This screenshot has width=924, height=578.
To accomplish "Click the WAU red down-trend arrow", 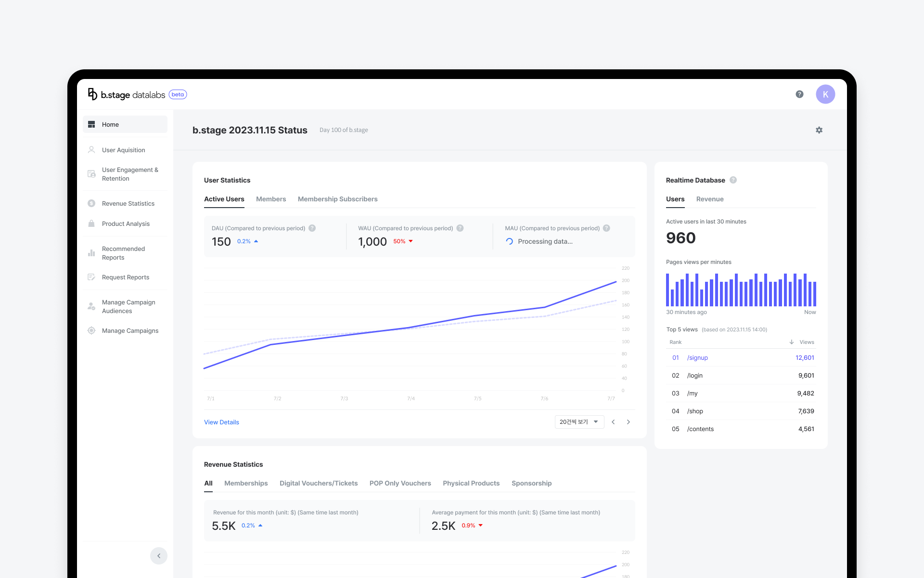I will pyautogui.click(x=411, y=241).
